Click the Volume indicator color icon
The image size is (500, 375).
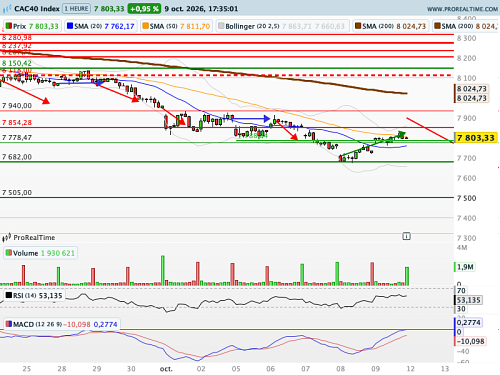coord(9,253)
